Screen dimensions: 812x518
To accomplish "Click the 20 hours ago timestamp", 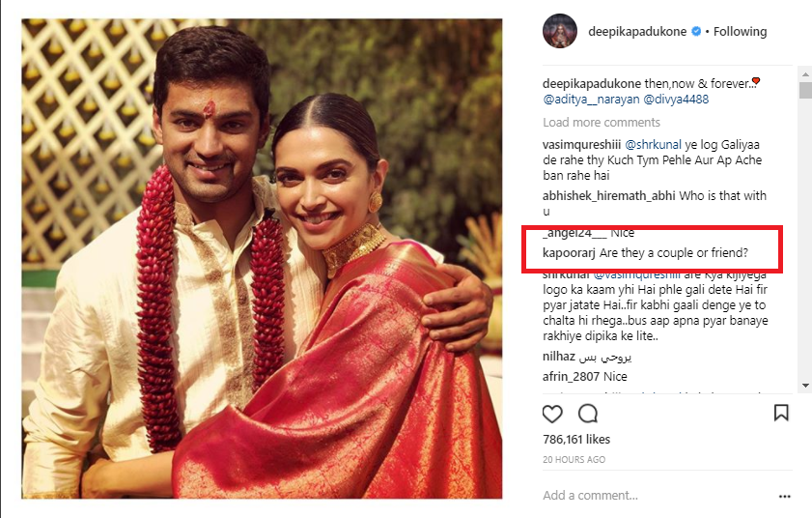I will click(x=574, y=460).
